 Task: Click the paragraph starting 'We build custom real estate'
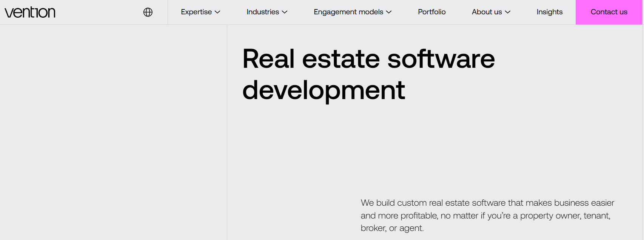pyautogui.click(x=487, y=215)
